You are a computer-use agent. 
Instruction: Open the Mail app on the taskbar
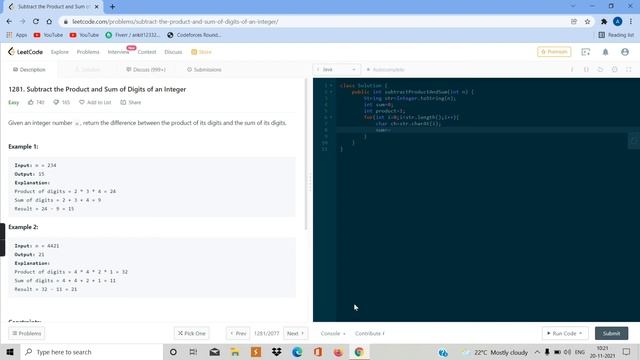214,352
